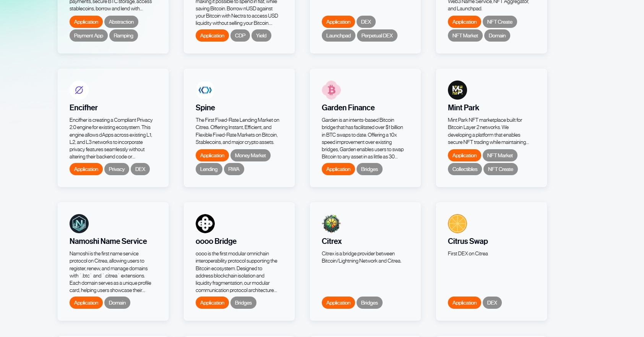Select the Ramping tag in top row
The image size is (644, 337).
[x=123, y=35]
